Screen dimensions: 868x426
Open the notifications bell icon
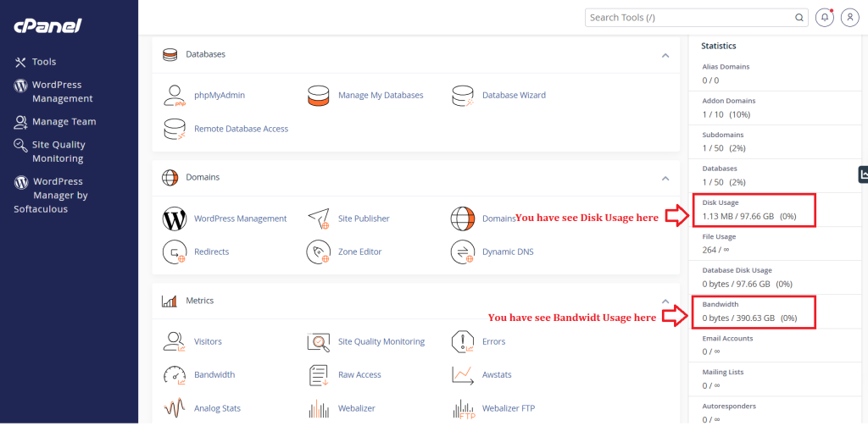825,18
